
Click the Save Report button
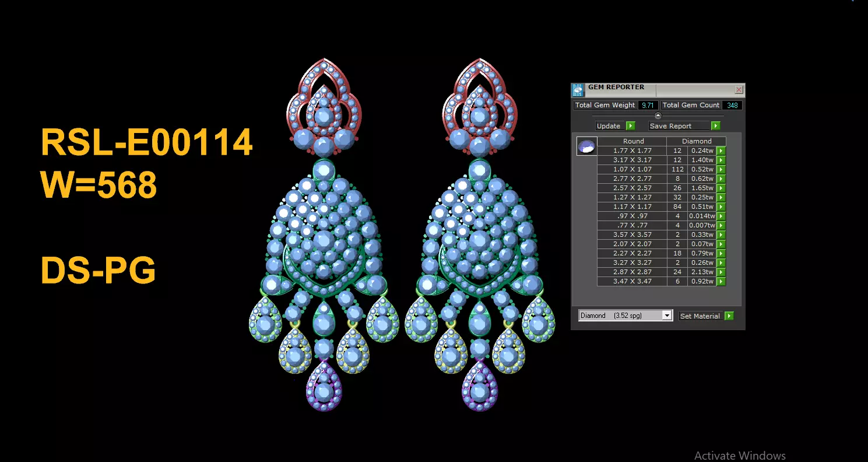click(x=680, y=125)
